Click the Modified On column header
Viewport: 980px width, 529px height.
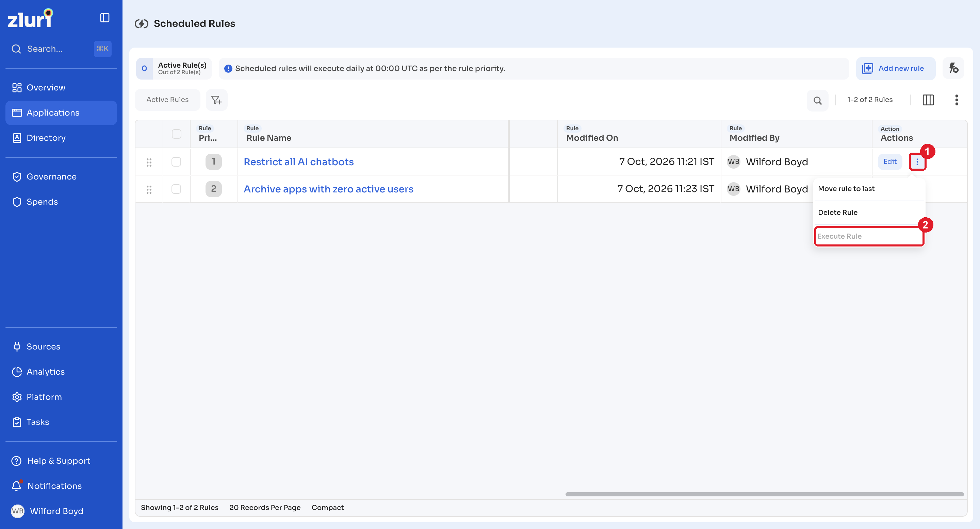pos(639,134)
